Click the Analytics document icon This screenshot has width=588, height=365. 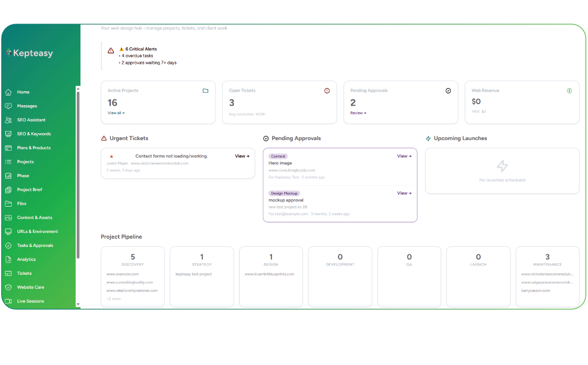point(8,259)
